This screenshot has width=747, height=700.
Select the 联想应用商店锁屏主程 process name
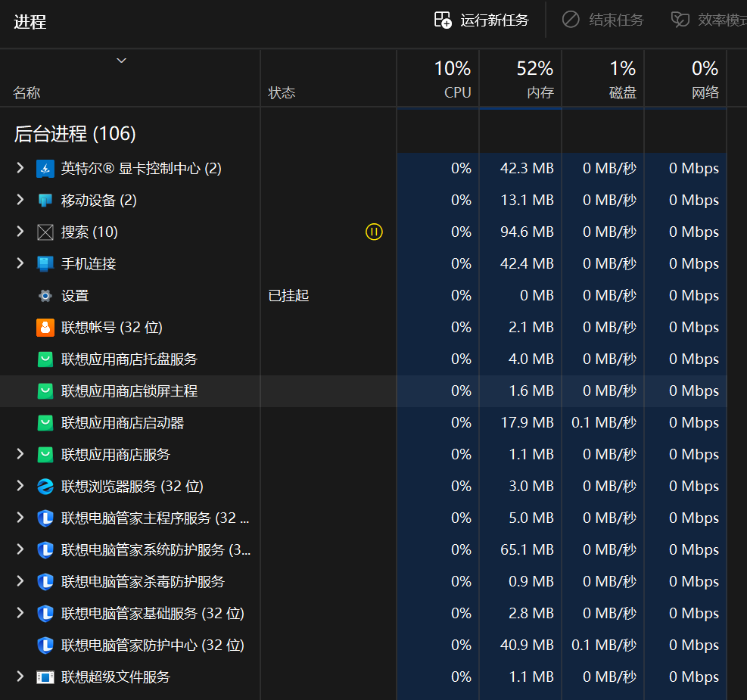click(129, 391)
